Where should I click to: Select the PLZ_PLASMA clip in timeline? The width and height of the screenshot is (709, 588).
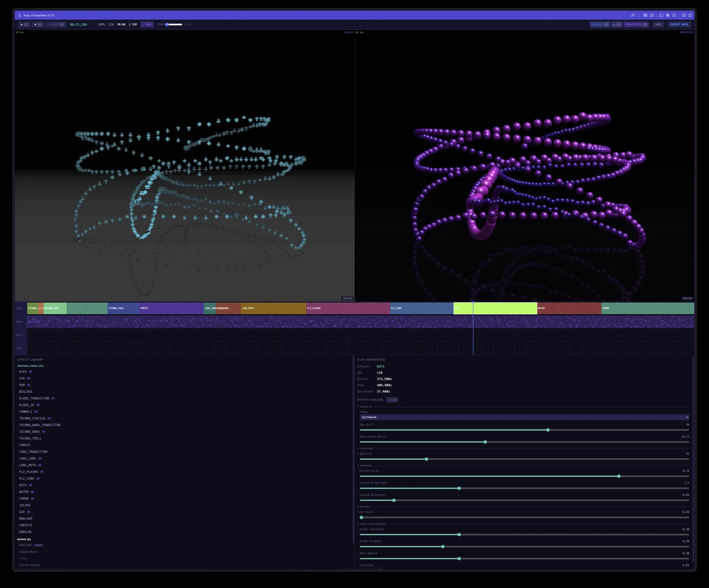(x=348, y=308)
